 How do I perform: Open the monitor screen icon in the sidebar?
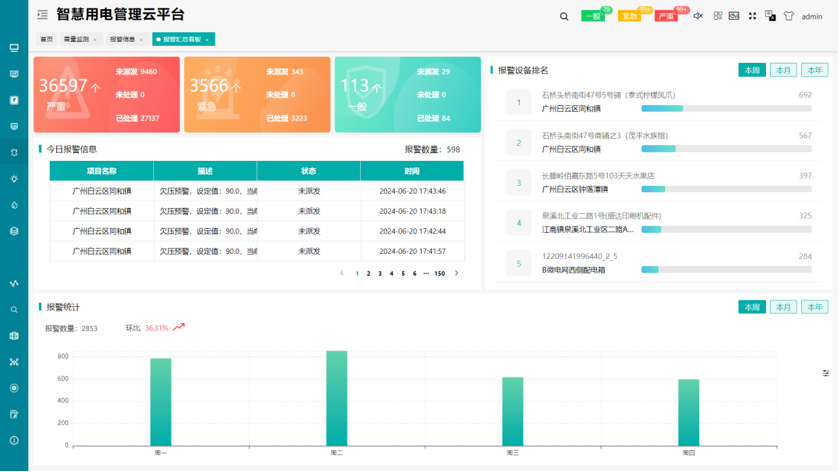(14, 48)
